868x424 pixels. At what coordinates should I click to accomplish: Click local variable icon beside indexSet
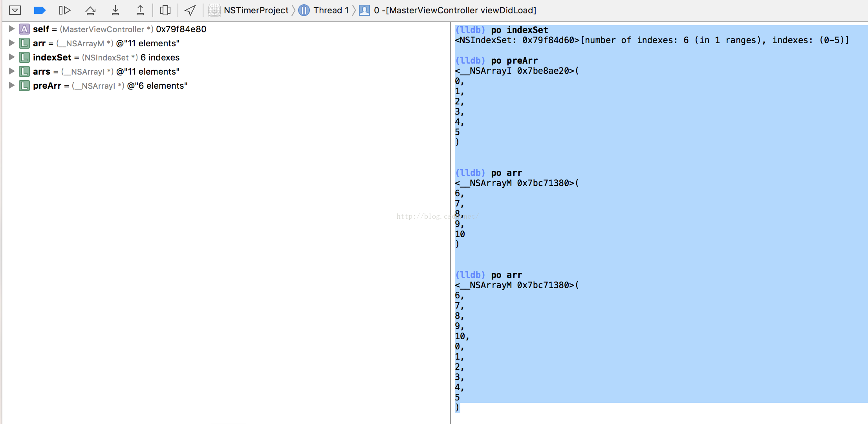[x=24, y=57]
